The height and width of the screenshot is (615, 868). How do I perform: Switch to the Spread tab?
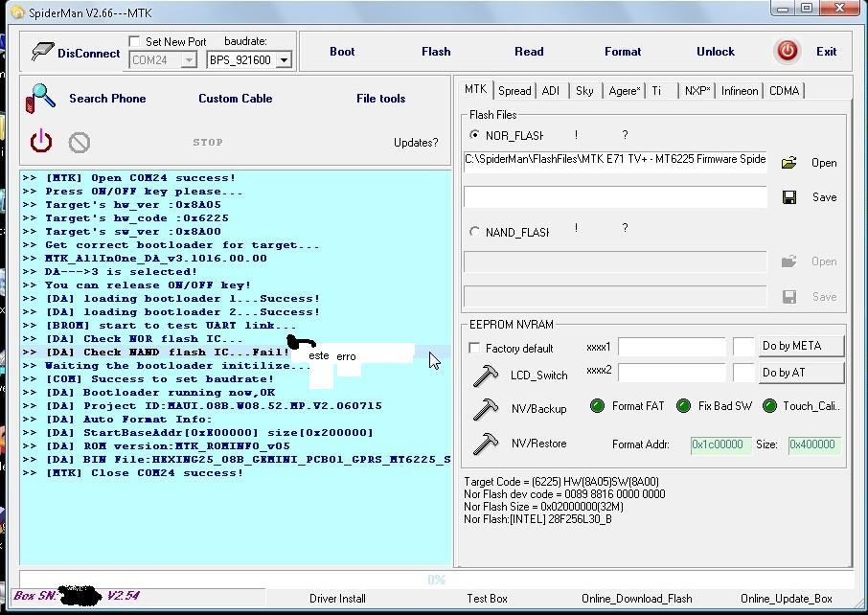pyautogui.click(x=514, y=91)
